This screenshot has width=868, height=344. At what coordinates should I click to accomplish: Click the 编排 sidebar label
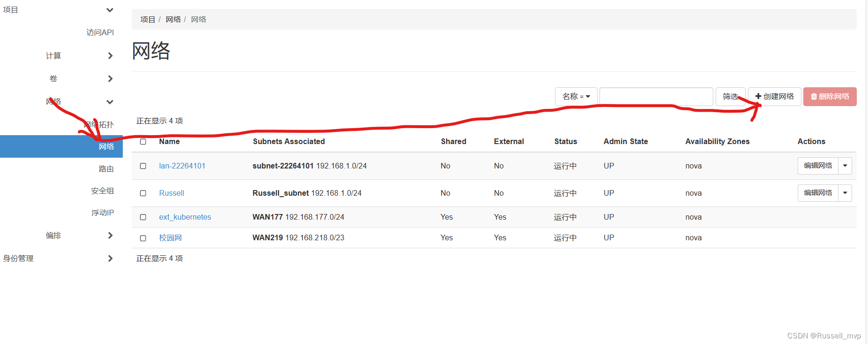[53, 235]
